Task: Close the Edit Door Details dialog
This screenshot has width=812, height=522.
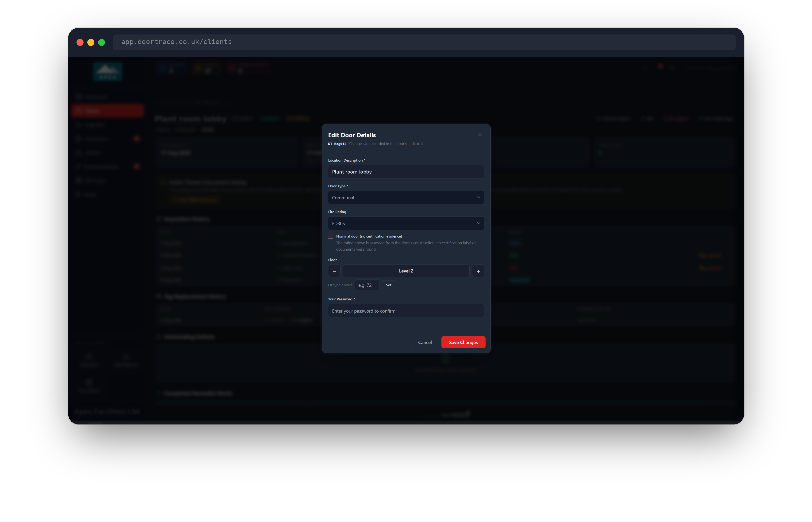Action: coord(480,135)
